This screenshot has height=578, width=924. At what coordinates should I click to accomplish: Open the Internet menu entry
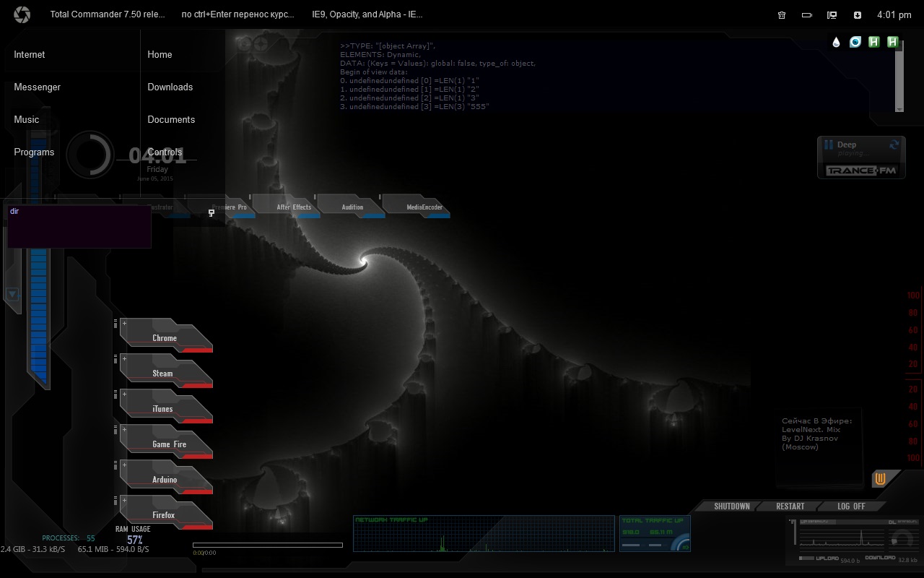pyautogui.click(x=30, y=54)
